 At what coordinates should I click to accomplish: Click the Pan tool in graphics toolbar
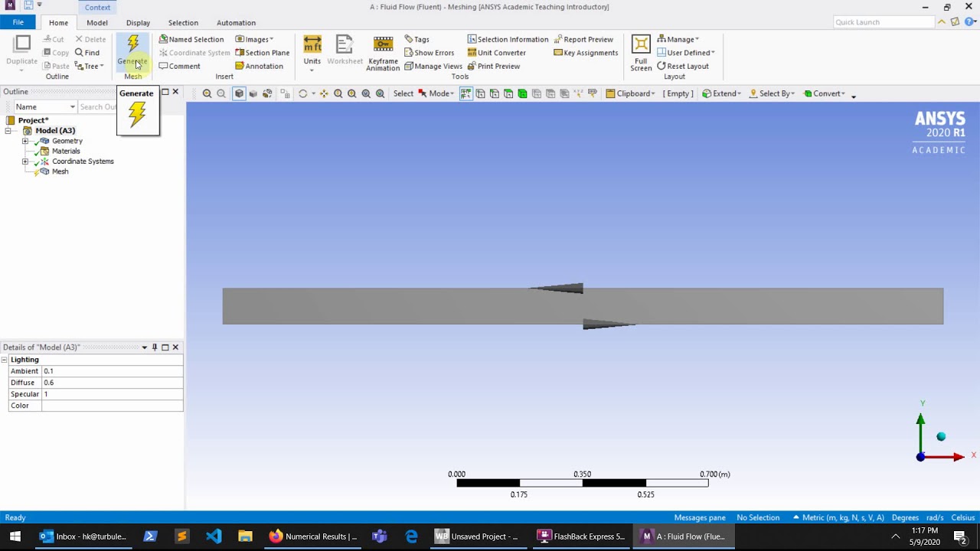point(324,93)
